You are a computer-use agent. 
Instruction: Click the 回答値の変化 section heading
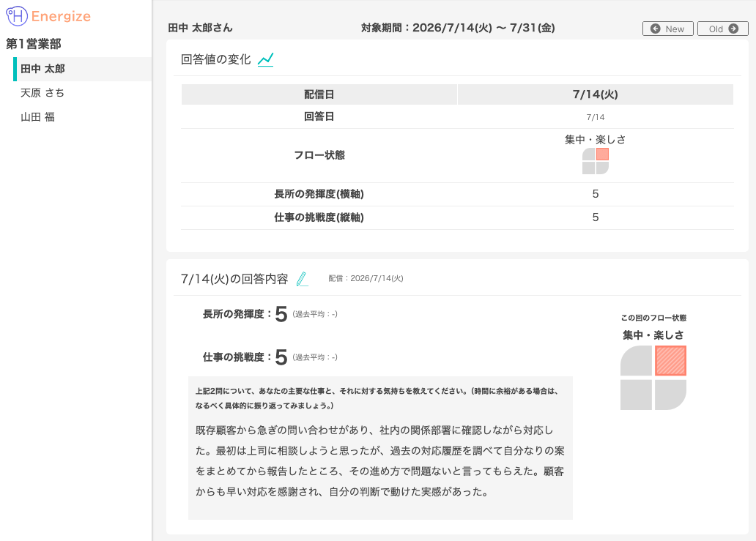(215, 60)
